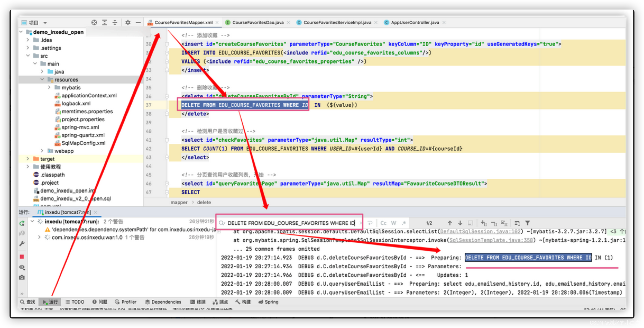The height and width of the screenshot is (328, 644).
Task: Click the collapse all icon in project panel
Action: click(x=115, y=22)
